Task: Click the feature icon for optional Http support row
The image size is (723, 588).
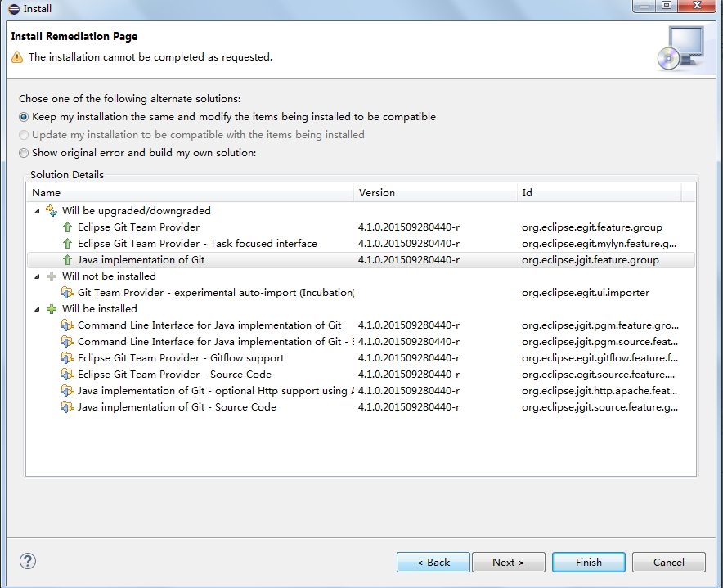Action: pyautogui.click(x=67, y=391)
